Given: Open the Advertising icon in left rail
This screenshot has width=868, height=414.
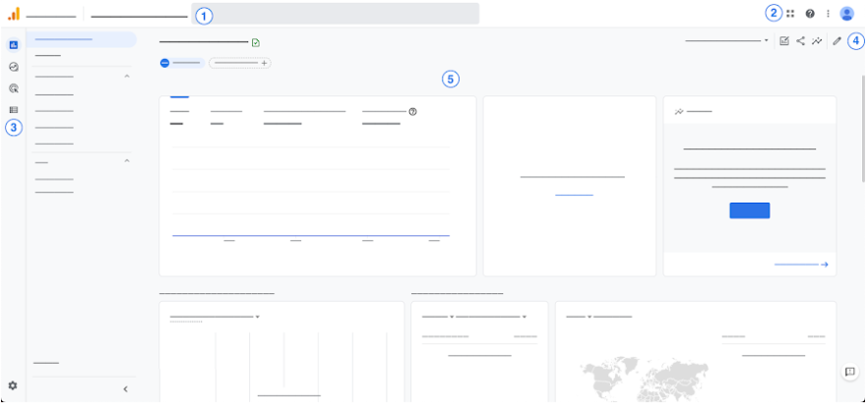Looking at the screenshot, I should tap(14, 88).
